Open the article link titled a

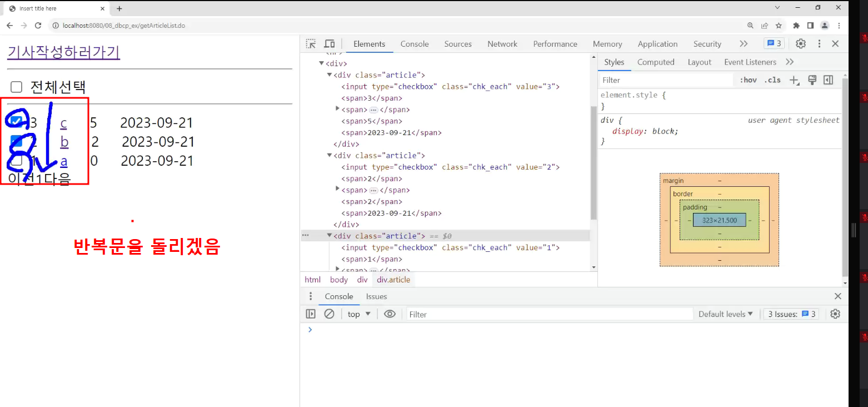64,161
